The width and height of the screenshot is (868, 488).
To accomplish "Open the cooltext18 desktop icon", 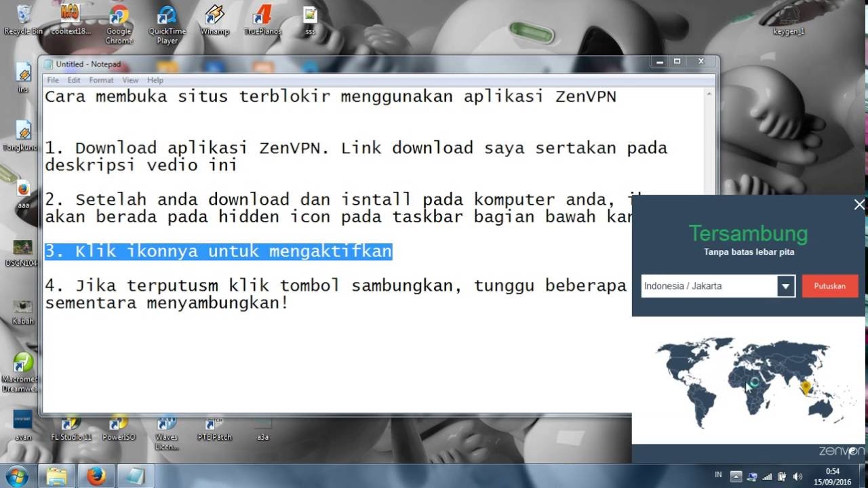I will (70, 19).
